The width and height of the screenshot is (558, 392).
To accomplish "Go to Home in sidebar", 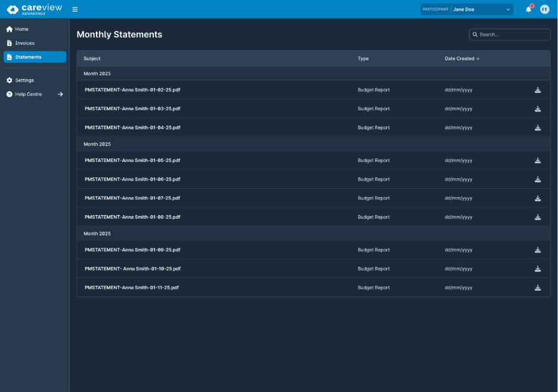I will (22, 29).
